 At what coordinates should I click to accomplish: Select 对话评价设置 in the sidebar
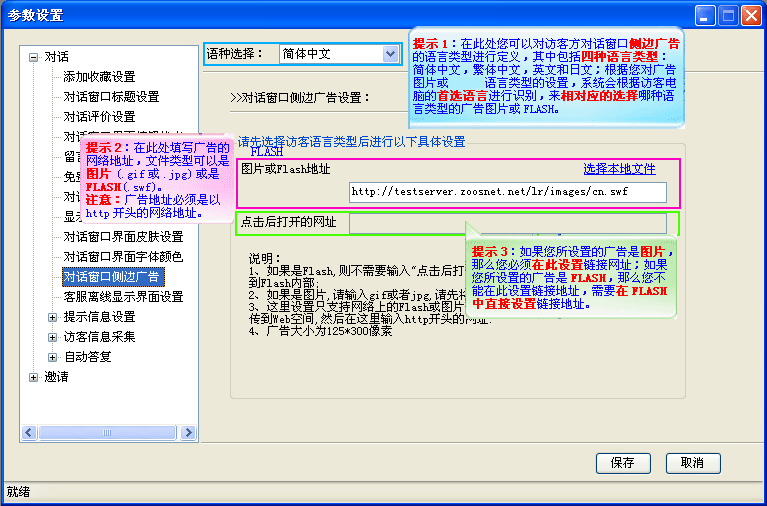click(x=99, y=117)
